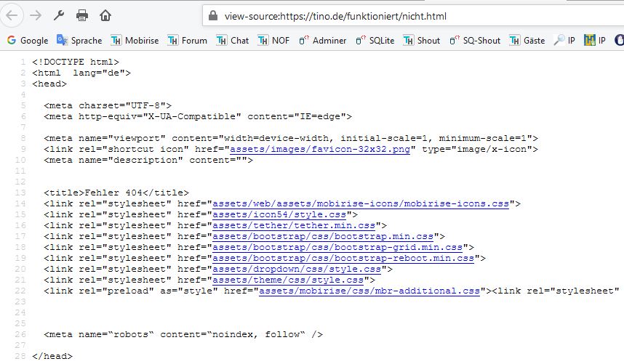
Task: Click the opening <head> tag line
Action: (49, 84)
